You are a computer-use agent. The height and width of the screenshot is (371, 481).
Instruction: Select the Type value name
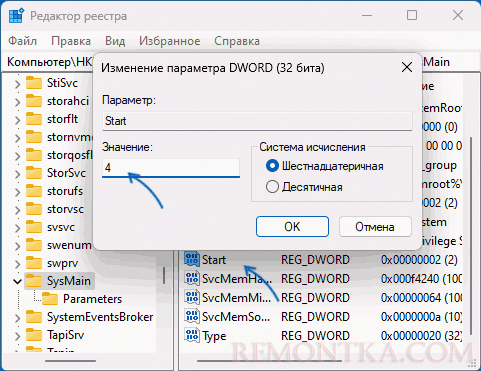(x=214, y=336)
